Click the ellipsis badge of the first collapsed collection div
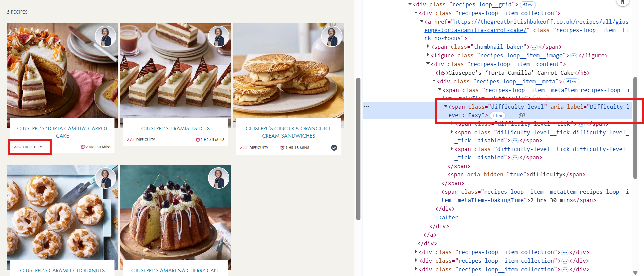The height and width of the screenshot is (276, 644). pos(565,252)
